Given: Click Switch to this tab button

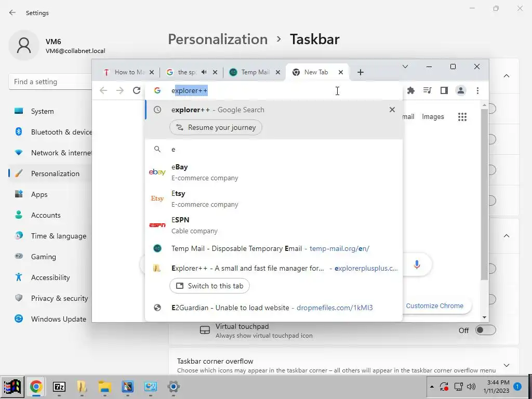Looking at the screenshot, I should point(210,286).
